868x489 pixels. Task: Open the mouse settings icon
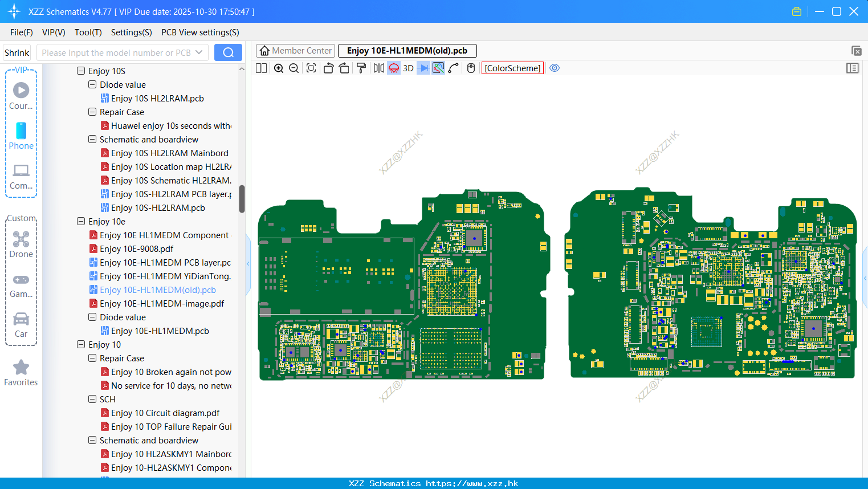click(x=471, y=68)
